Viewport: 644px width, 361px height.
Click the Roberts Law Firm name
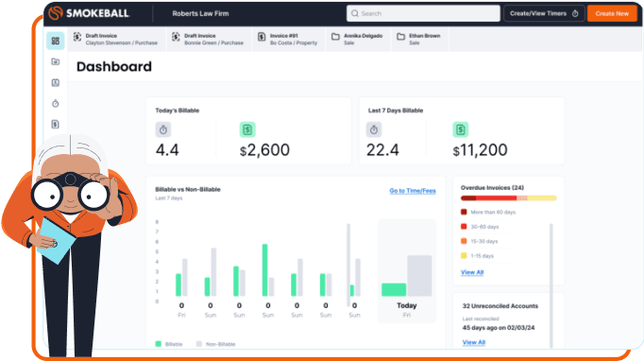tap(200, 13)
